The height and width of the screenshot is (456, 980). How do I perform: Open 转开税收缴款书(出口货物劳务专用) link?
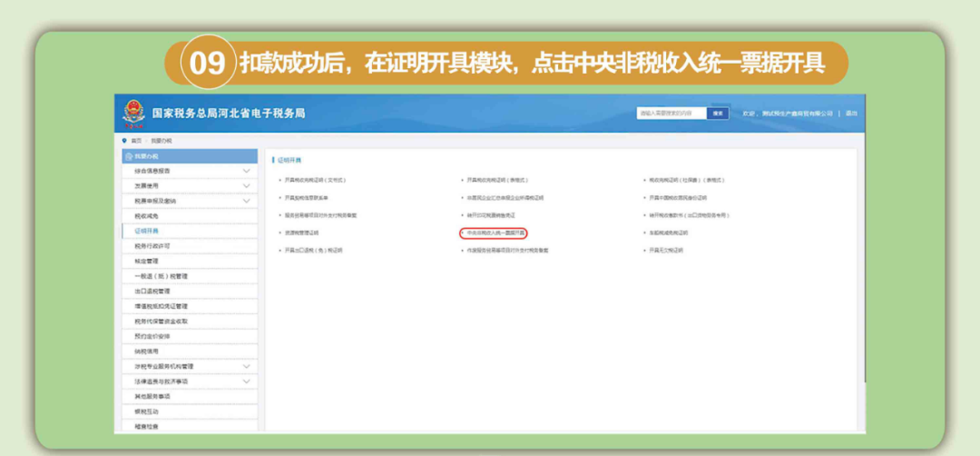689,215
